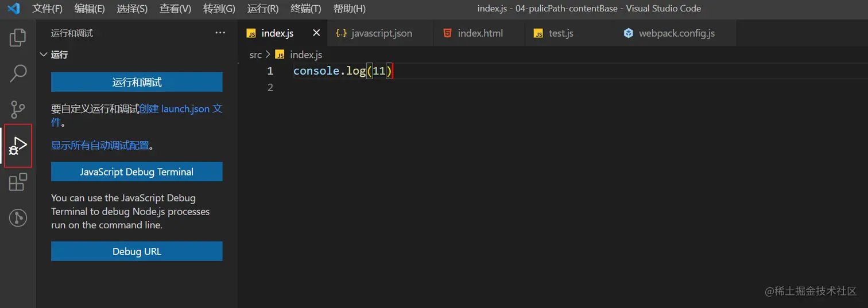Viewport: 868px width, 308px height.
Task: Open the 帮助(H) menu
Action: coord(350,9)
